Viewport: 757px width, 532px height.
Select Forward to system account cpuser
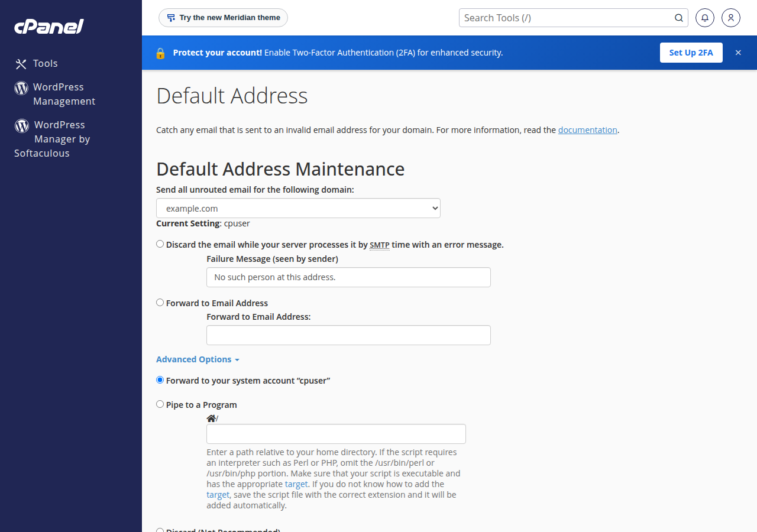click(x=160, y=380)
